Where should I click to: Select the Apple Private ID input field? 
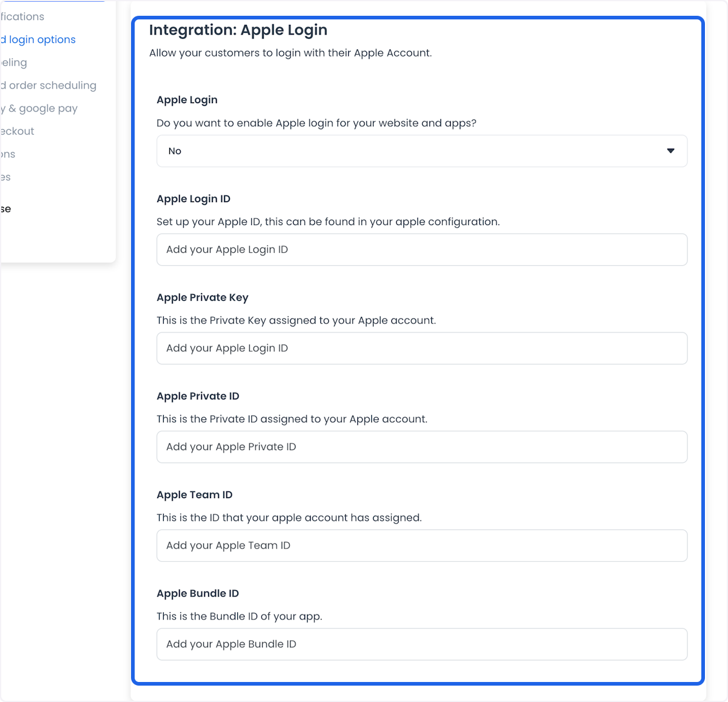[422, 447]
